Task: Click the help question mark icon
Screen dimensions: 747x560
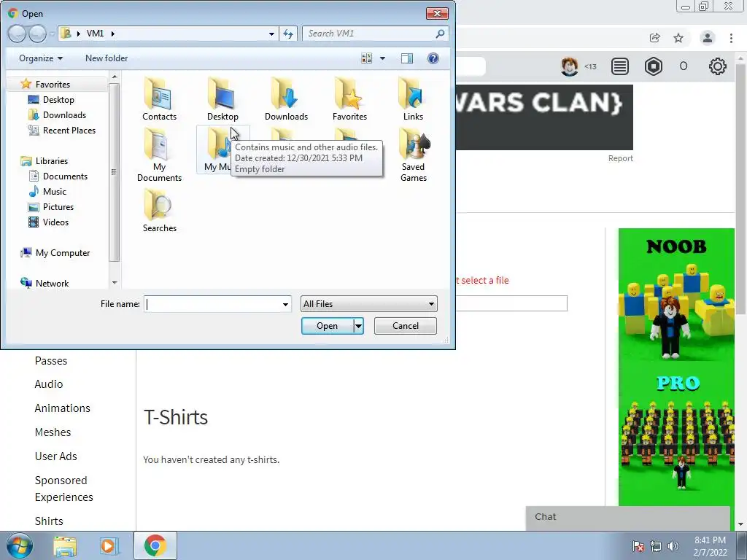Action: pyautogui.click(x=433, y=58)
